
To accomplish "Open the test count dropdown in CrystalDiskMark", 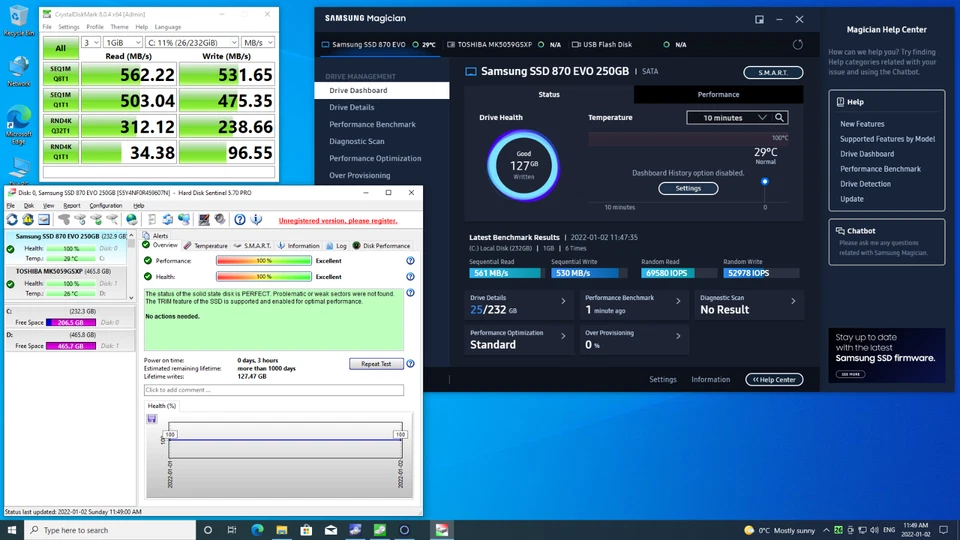I will (91, 42).
